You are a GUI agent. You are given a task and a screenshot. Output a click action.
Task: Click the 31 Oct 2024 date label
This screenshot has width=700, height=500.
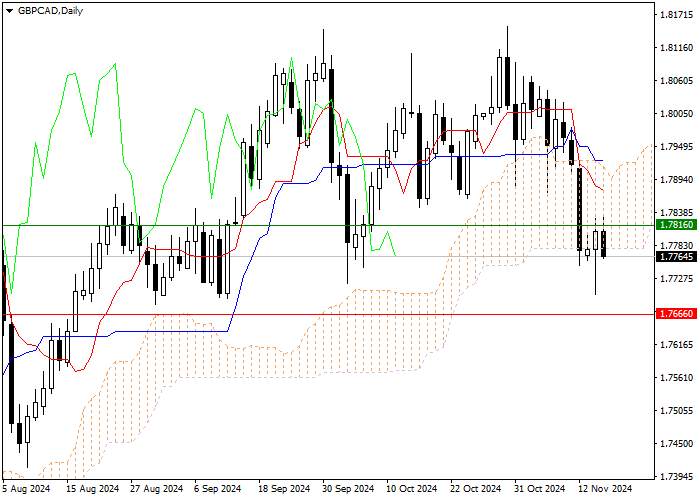(539, 489)
